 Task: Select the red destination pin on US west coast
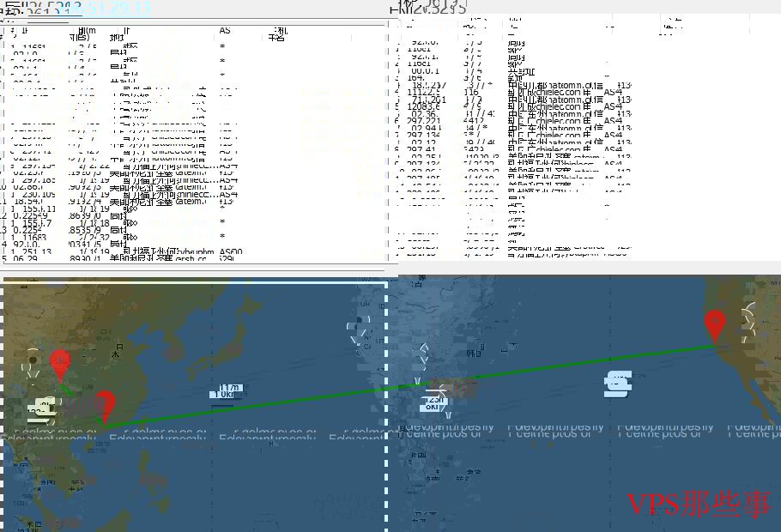point(714,324)
